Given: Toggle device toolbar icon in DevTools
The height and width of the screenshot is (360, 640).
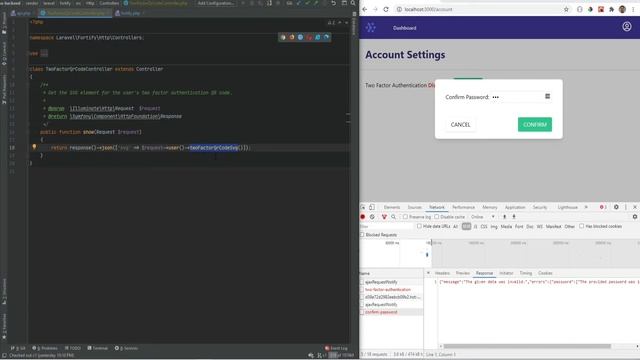Looking at the screenshot, I should click(372, 207).
